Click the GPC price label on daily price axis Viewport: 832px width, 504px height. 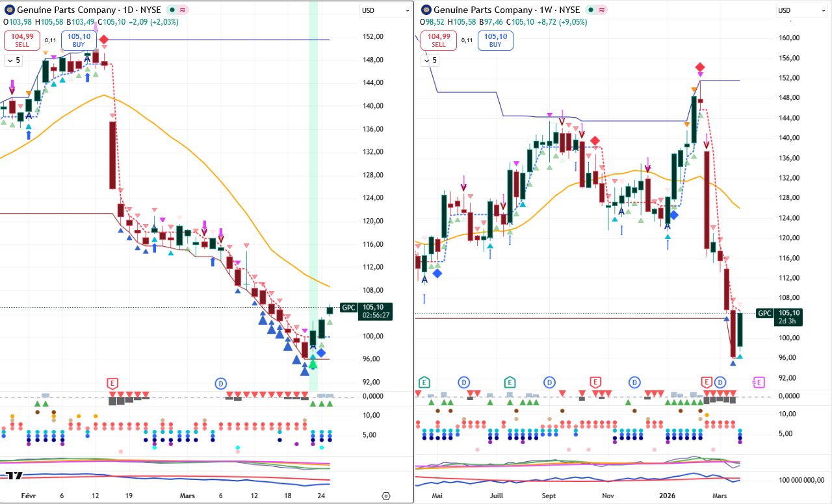(349, 308)
